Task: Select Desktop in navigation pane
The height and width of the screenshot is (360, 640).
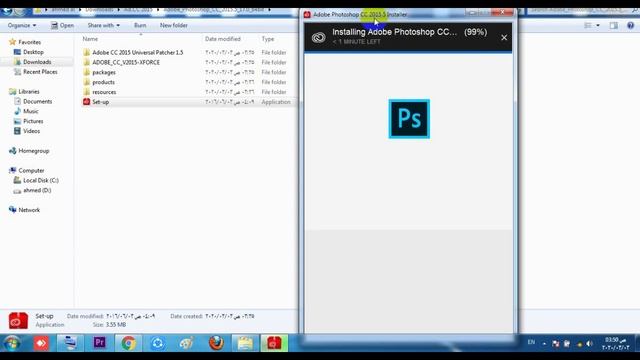Action: 33,52
